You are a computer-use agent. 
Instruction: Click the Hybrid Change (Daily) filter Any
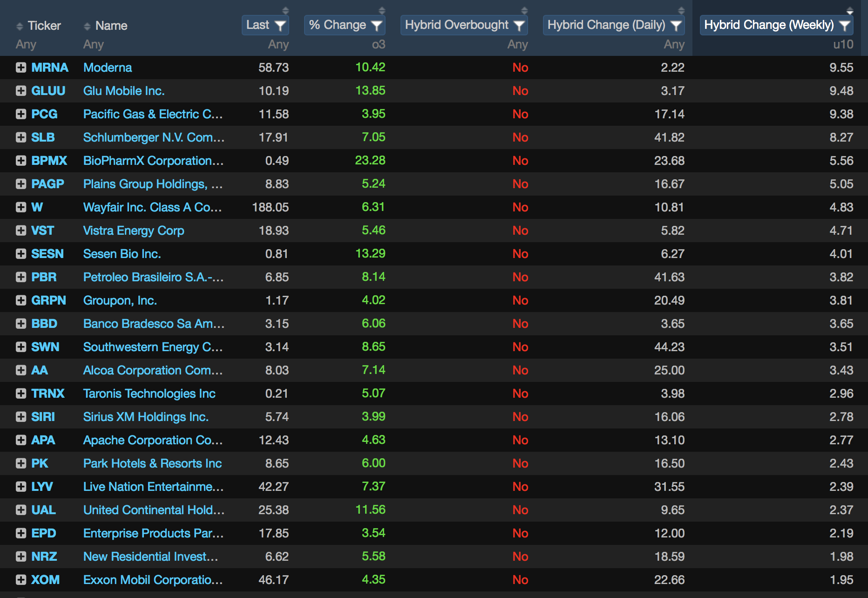[674, 45]
